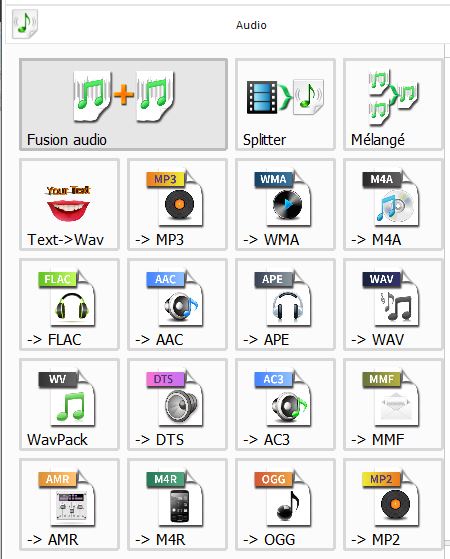Open the Mélangé audio mixer tool

393,104
